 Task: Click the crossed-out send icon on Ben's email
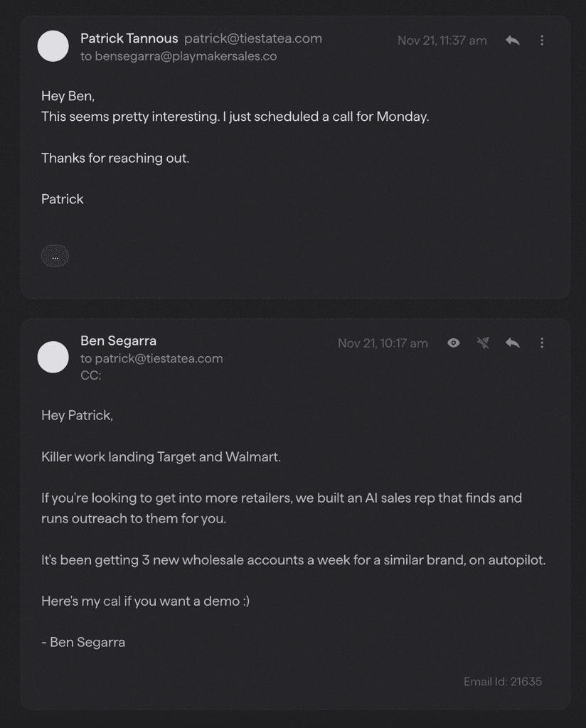click(483, 343)
